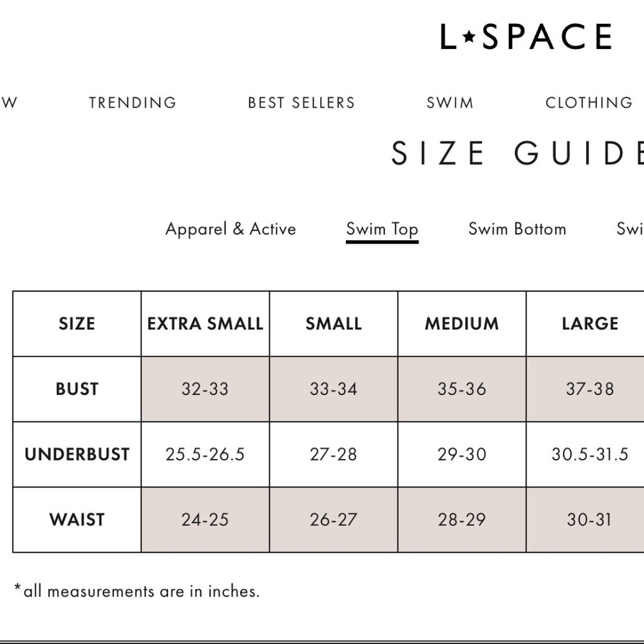Open the Swim navigation menu

tap(450, 102)
